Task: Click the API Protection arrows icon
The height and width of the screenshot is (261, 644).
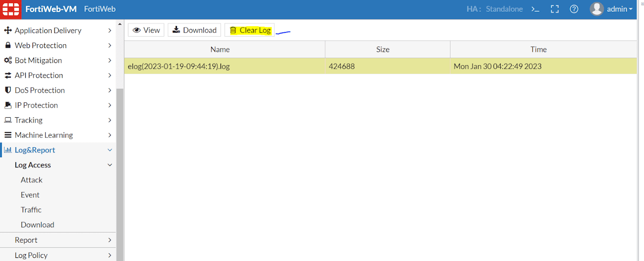Action: coord(7,75)
